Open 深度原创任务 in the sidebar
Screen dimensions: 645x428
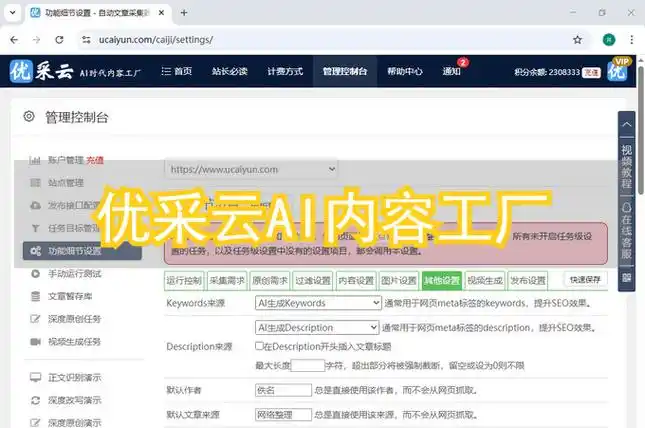[x=74, y=319]
